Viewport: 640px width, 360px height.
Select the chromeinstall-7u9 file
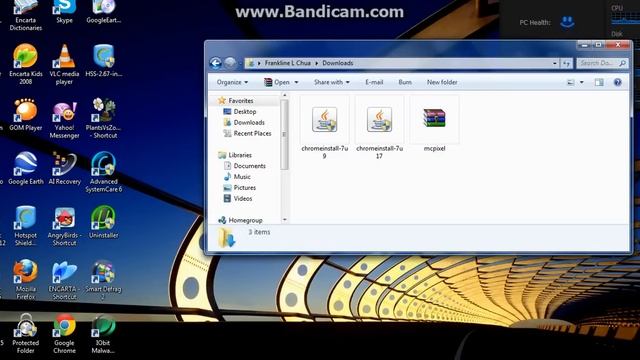(324, 128)
